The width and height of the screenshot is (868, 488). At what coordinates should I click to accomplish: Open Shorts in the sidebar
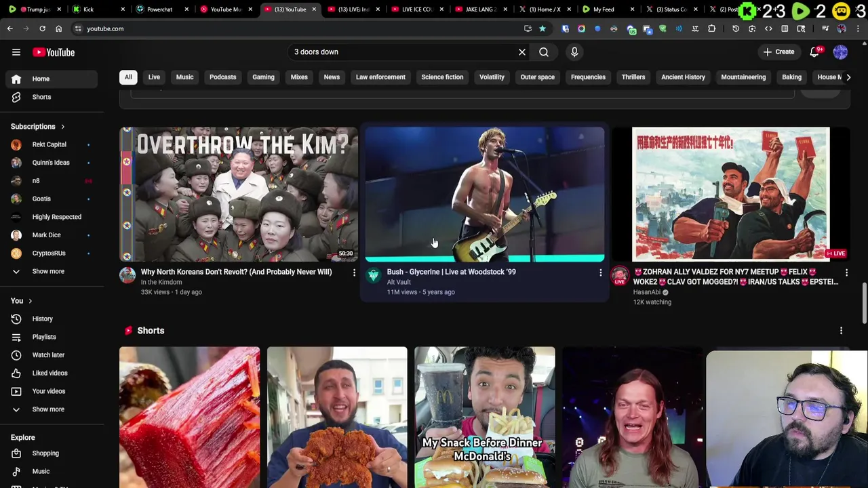tap(52, 97)
